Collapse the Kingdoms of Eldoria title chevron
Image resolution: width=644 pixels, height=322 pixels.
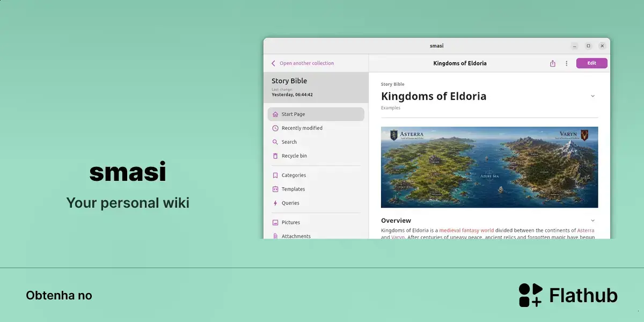point(593,96)
